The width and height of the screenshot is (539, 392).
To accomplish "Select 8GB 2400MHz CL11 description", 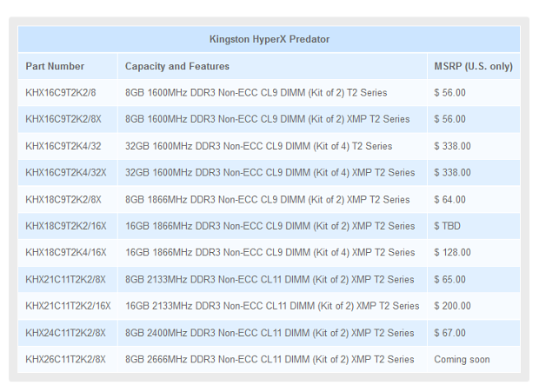I will pos(269,333).
